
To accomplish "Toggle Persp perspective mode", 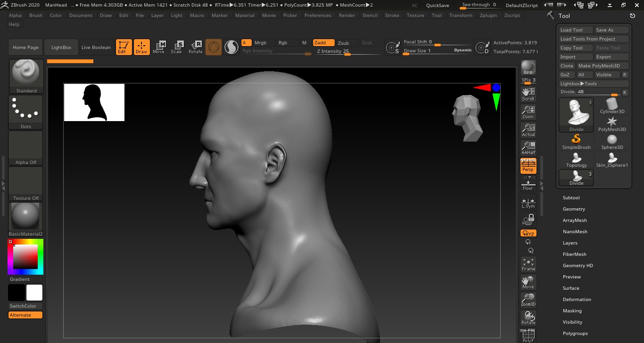I will point(528,166).
